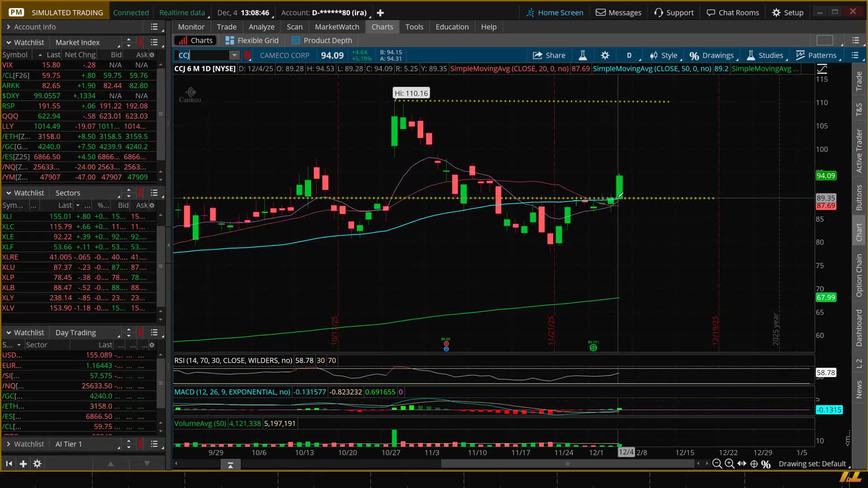868x488 pixels.
Task: Open the symbol selector dropdown arrow
Action: click(x=234, y=55)
